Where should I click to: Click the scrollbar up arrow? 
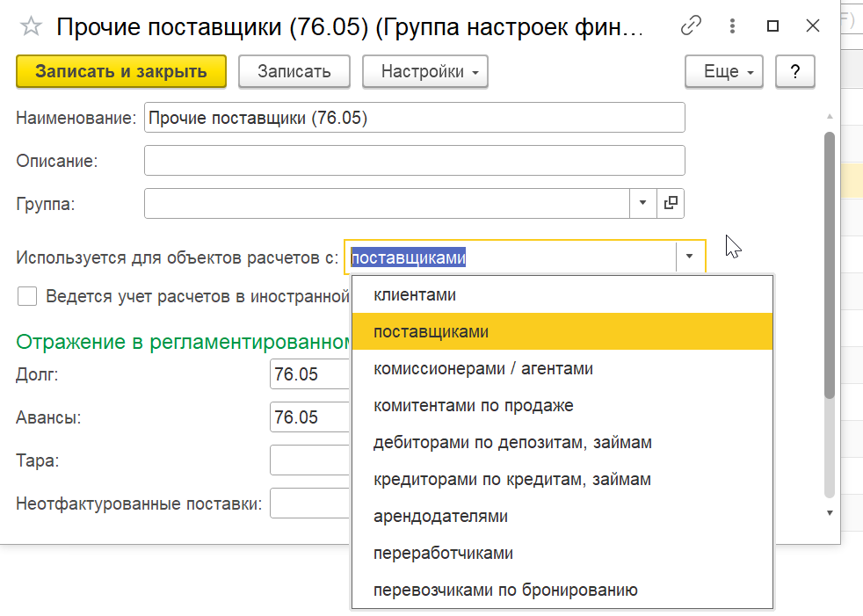click(830, 116)
